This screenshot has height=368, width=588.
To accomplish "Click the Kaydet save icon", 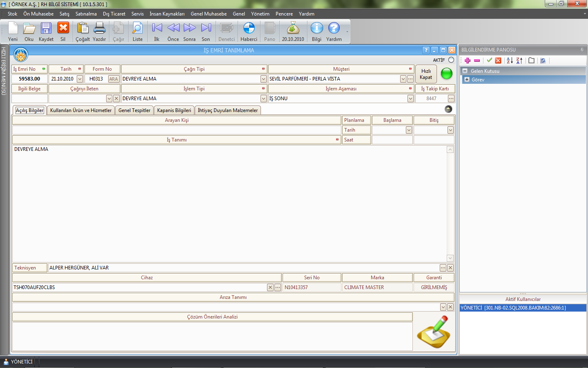I will 46,29.
